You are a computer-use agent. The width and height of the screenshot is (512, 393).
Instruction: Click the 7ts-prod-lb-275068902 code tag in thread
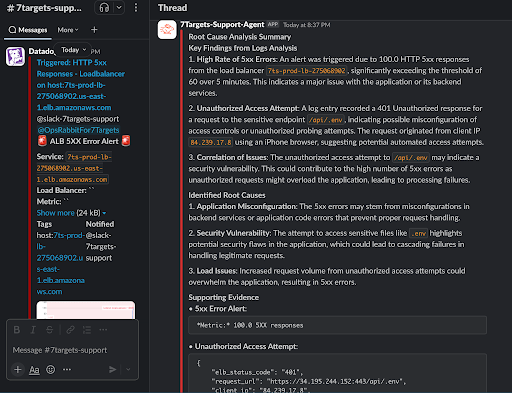click(307, 71)
